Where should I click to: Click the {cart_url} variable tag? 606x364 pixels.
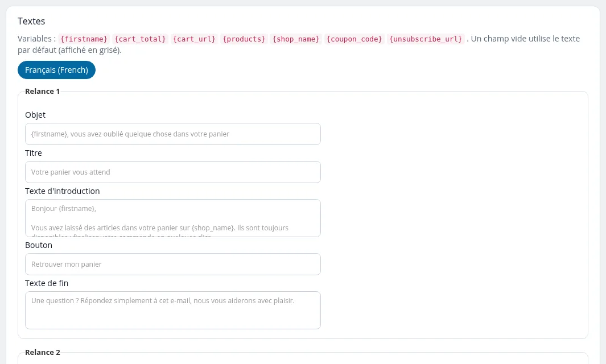click(194, 39)
